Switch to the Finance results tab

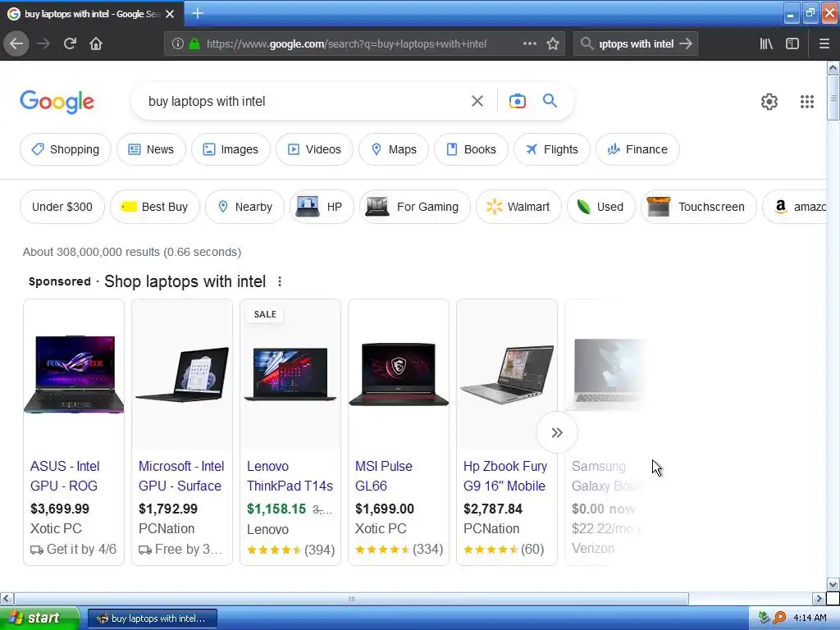point(637,149)
